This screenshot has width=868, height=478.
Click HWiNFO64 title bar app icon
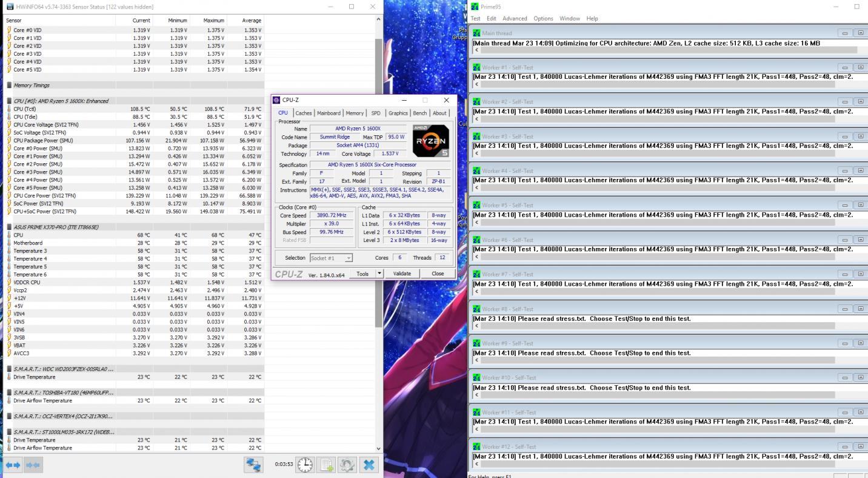[x=10, y=7]
